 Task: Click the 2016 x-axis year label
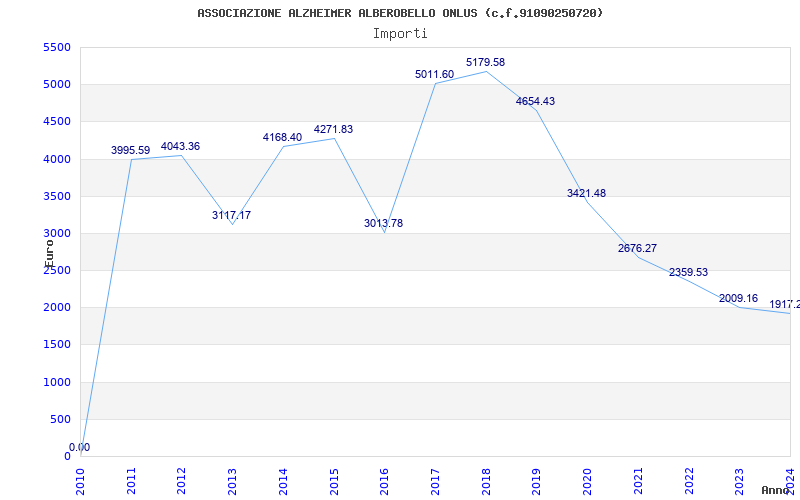(x=384, y=481)
